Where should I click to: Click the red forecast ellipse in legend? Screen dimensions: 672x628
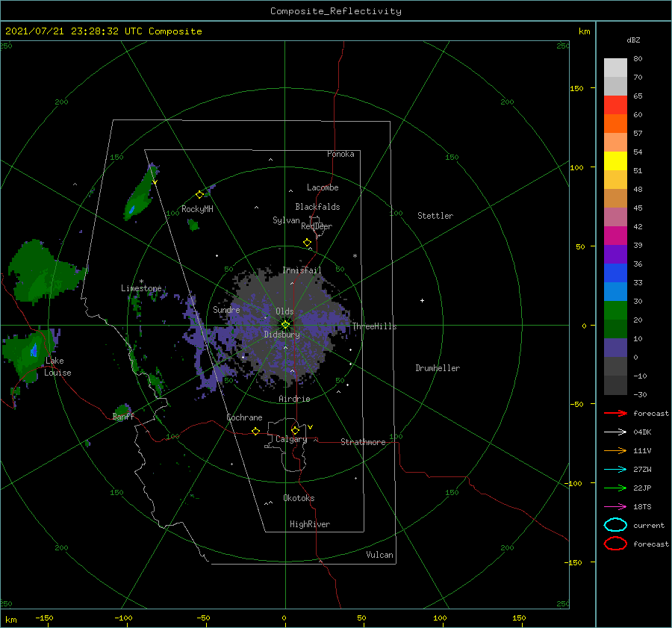615,544
